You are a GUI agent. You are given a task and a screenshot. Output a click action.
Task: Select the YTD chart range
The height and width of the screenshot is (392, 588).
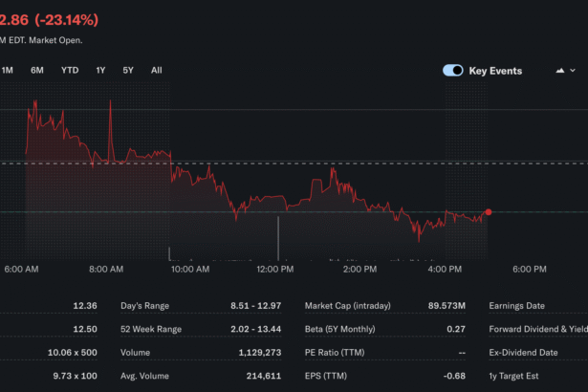(x=70, y=70)
